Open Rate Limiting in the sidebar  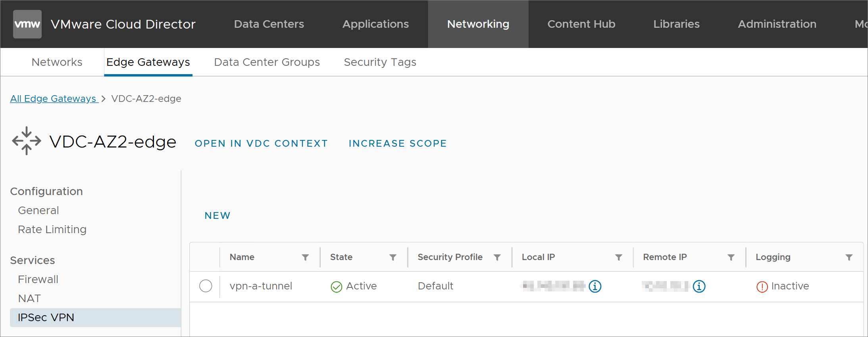click(x=52, y=230)
